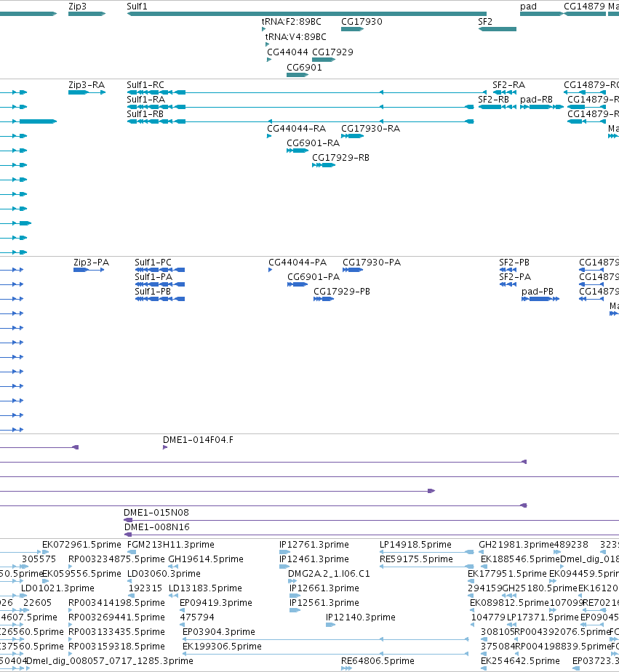Click RE59175.5prime EST label
The image size is (619, 672).
[x=416, y=559]
